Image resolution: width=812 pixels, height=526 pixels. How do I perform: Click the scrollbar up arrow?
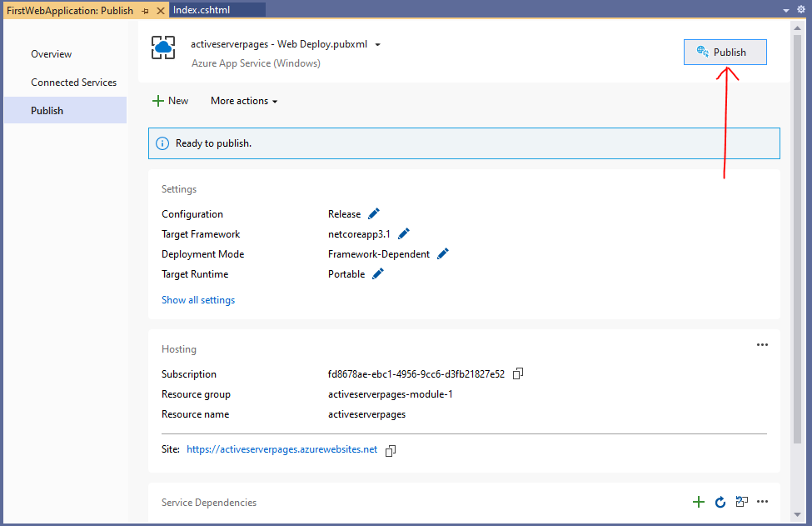click(798, 28)
